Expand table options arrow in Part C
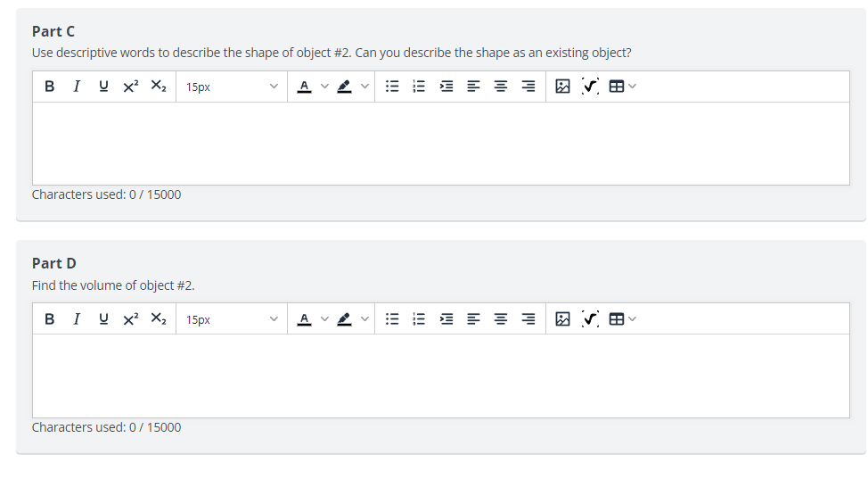This screenshot has width=868, height=479. coord(633,87)
